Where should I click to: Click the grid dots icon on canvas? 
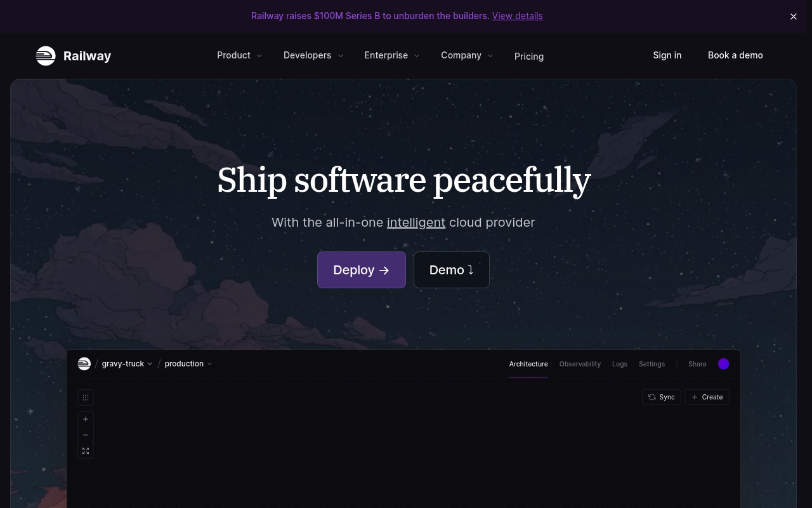tap(86, 398)
